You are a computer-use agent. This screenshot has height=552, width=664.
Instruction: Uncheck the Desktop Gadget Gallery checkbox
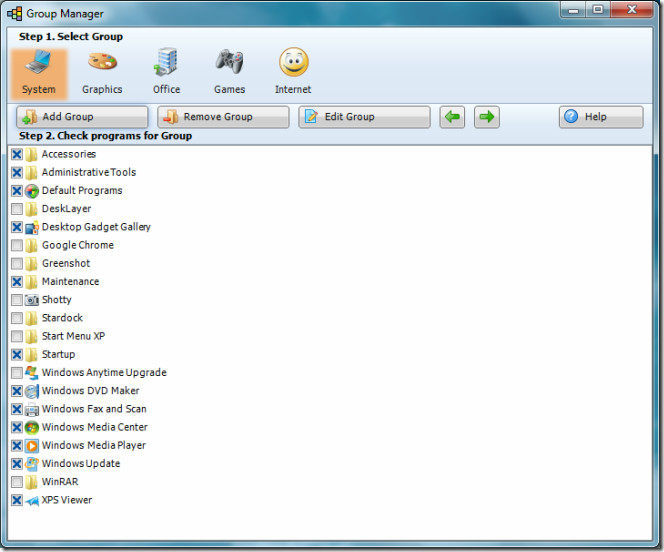17,227
